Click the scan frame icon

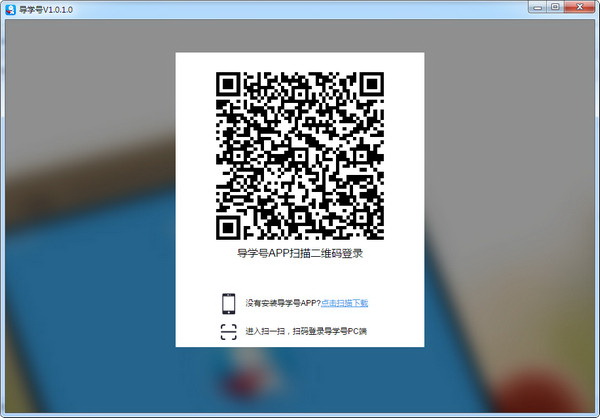229,332
